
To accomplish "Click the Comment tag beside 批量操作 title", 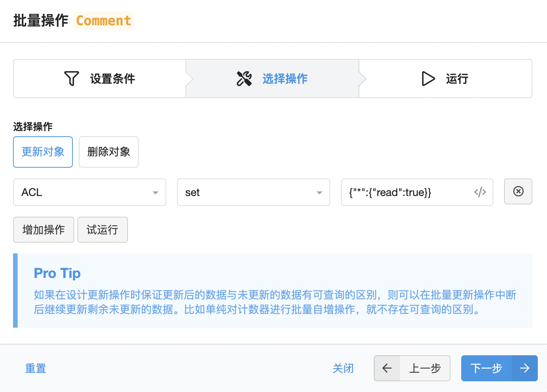I will [103, 20].
